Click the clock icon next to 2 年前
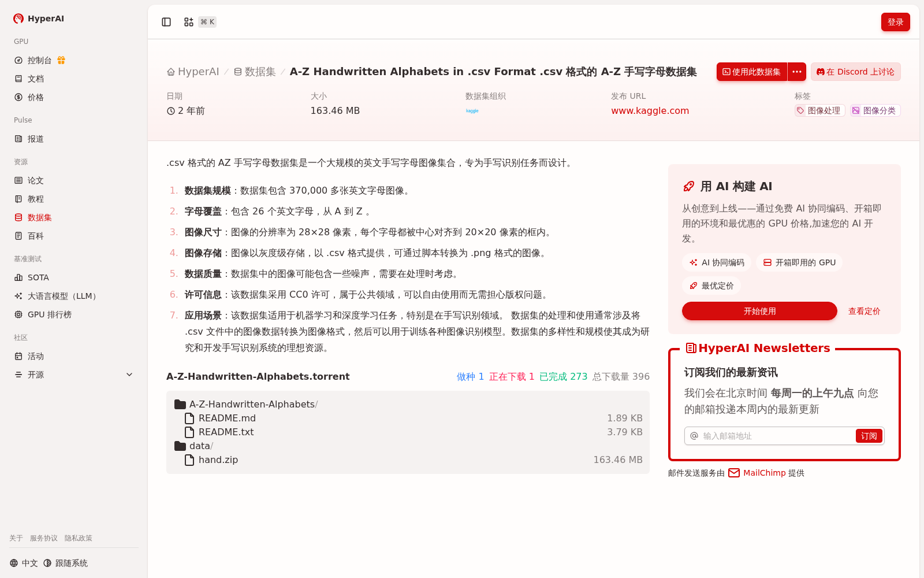Image resolution: width=924 pixels, height=578 pixels. coord(171,111)
